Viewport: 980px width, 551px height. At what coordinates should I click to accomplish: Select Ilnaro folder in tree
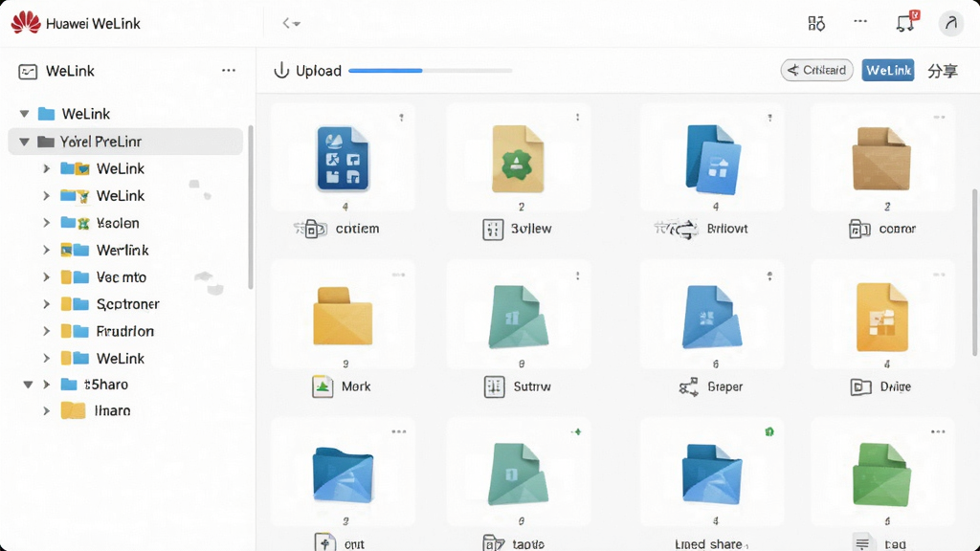coord(113,410)
